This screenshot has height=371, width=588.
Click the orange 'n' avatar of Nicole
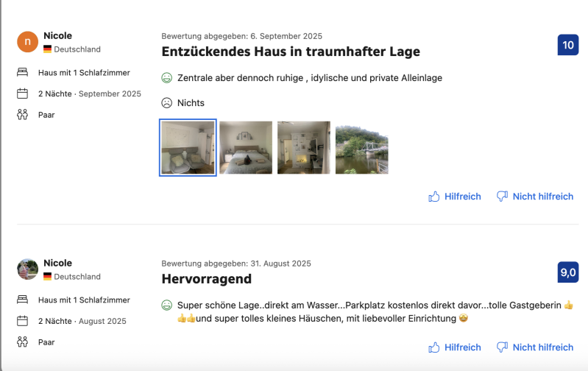point(27,42)
